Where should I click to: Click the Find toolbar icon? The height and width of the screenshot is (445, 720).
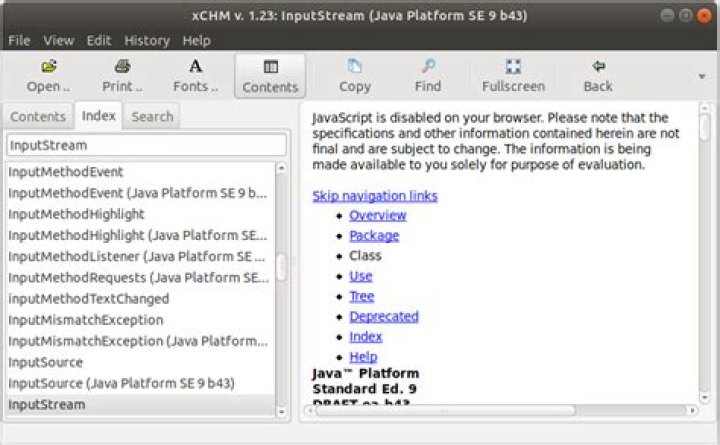click(x=428, y=67)
